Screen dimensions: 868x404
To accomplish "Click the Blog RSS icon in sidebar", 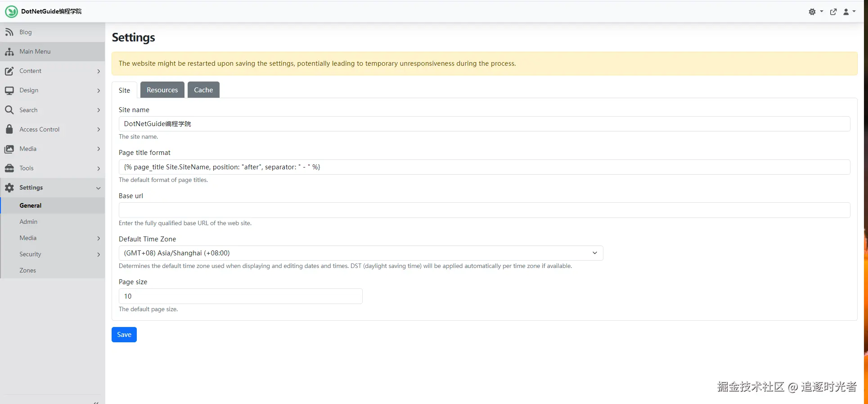I will click(x=9, y=32).
